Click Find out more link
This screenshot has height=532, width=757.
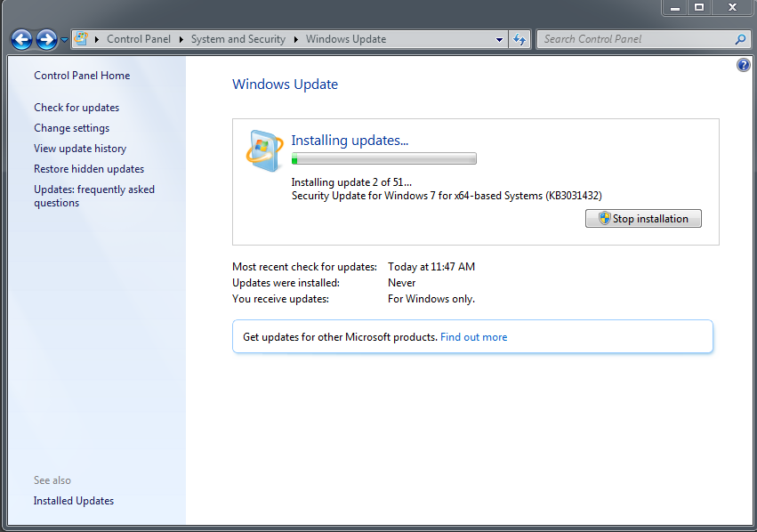(473, 337)
